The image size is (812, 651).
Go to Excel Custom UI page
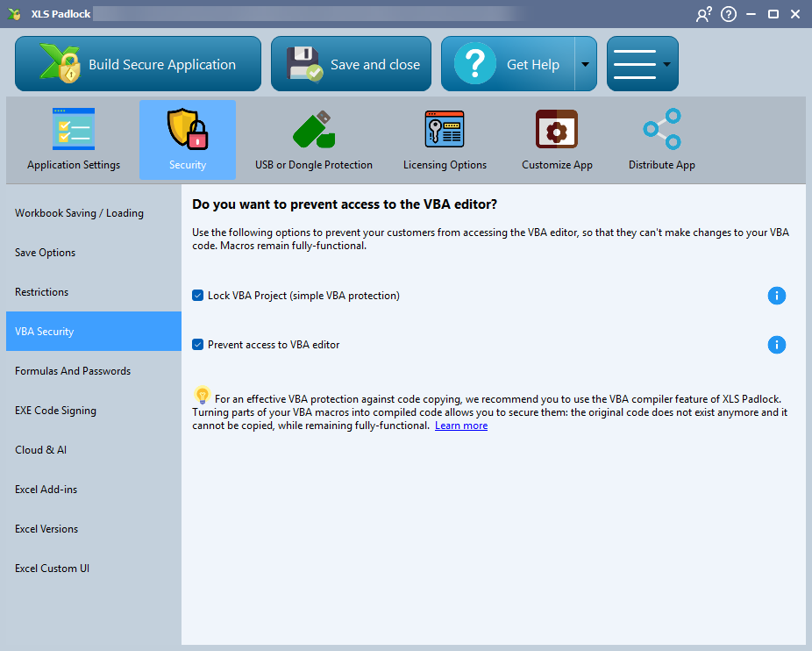tap(94, 568)
